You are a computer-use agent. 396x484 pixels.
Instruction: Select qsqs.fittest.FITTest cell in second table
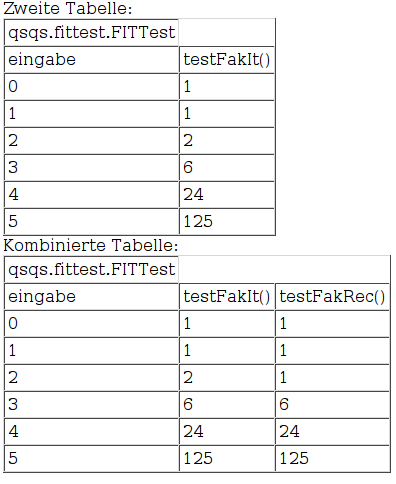point(91,33)
